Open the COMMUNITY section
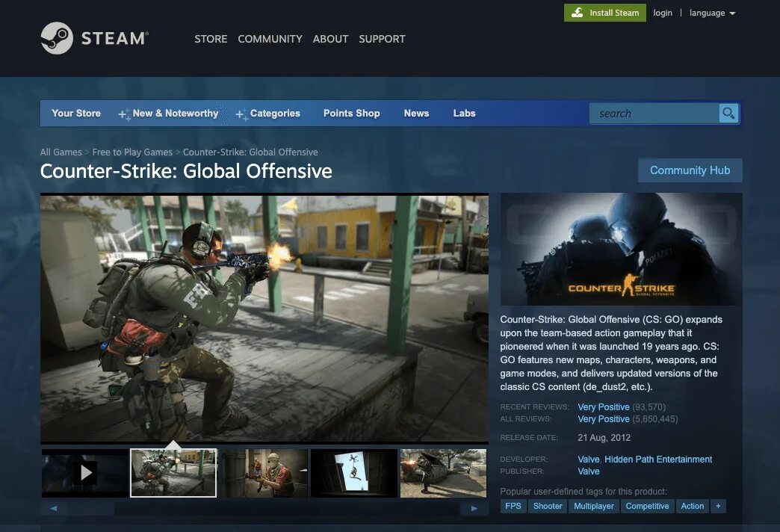The width and height of the screenshot is (780, 532). (x=270, y=39)
